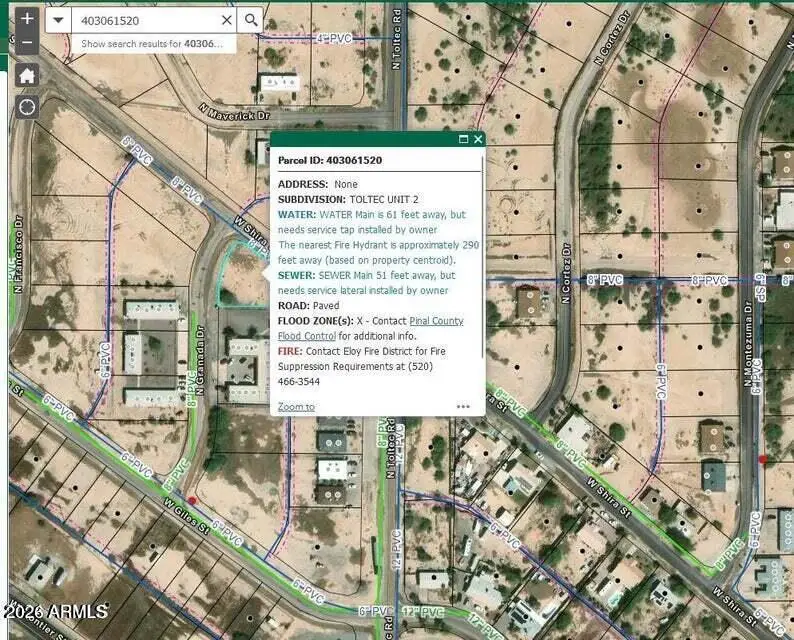Click the red marker beside N Montezuma Dr

pos(763,459)
